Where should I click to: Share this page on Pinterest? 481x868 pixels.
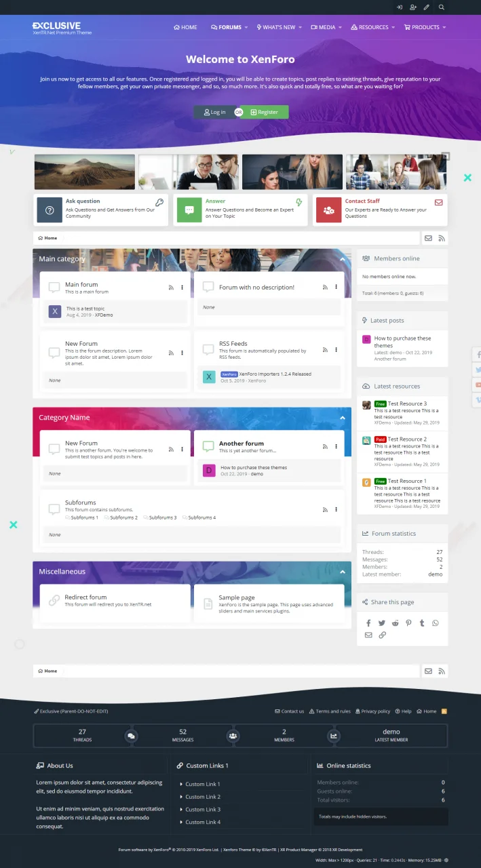pyautogui.click(x=408, y=623)
